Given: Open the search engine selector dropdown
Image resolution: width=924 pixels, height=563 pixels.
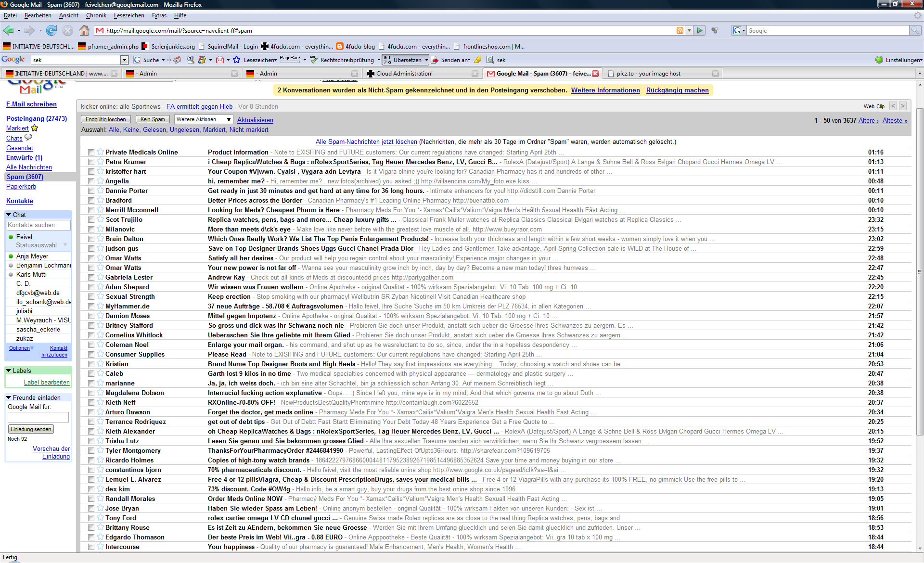Looking at the screenshot, I should [739, 30].
